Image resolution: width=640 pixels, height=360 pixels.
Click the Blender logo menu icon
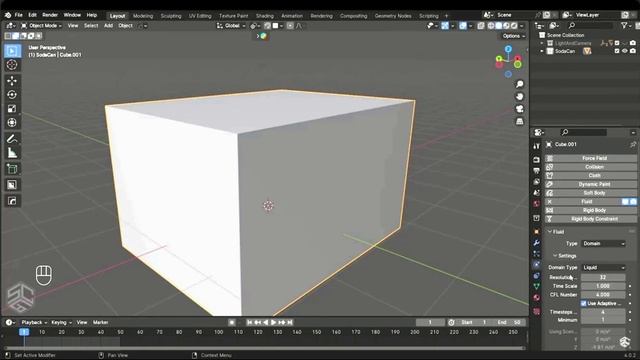(8, 15)
